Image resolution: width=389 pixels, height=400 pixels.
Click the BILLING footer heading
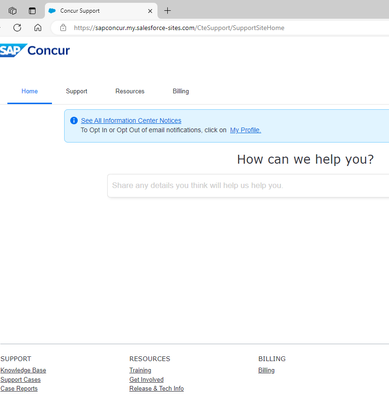click(272, 359)
